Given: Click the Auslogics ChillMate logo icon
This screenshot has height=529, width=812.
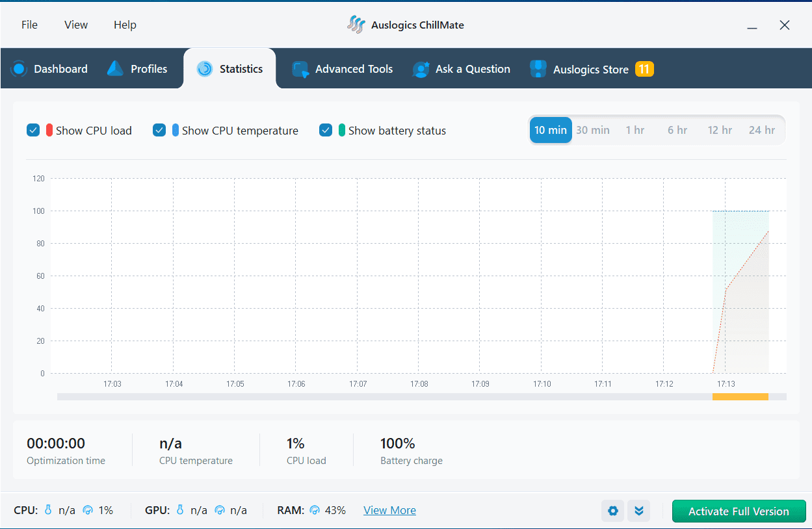Looking at the screenshot, I should [356, 25].
